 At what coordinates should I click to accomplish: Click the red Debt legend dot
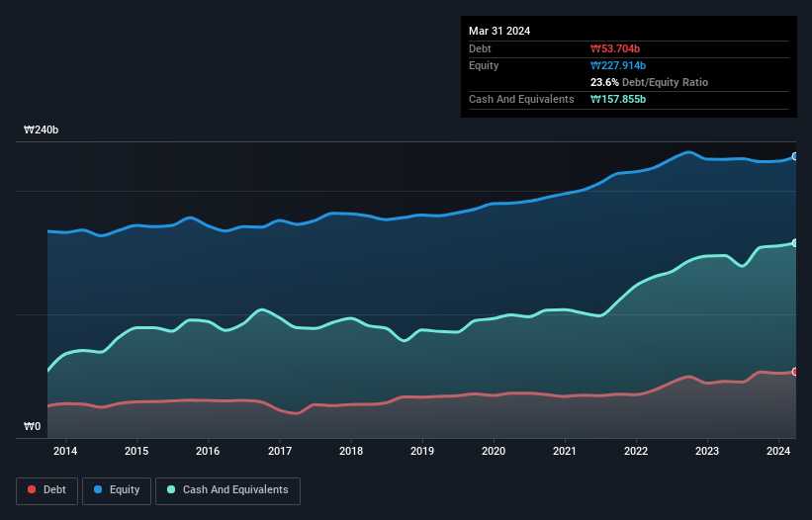(32, 489)
